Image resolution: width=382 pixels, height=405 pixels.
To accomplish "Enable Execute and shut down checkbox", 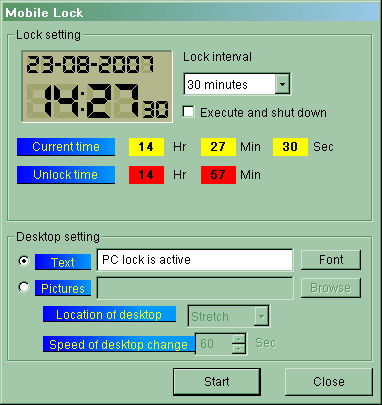I will tap(189, 112).
